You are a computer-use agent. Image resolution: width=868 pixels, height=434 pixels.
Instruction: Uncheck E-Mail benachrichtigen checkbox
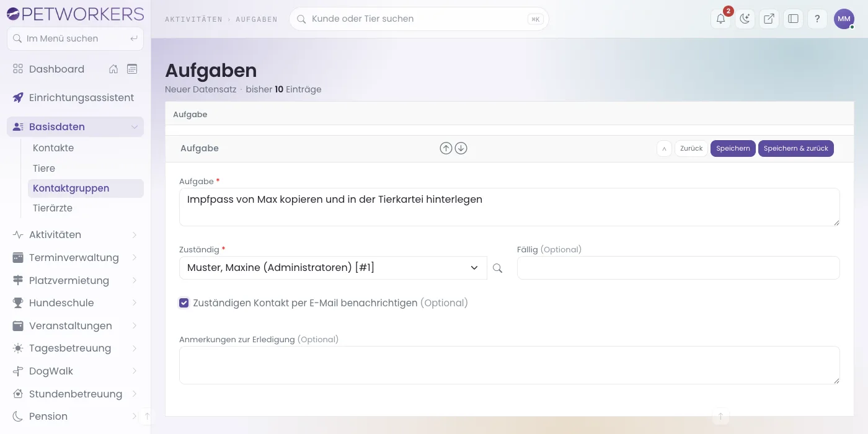pyautogui.click(x=184, y=303)
